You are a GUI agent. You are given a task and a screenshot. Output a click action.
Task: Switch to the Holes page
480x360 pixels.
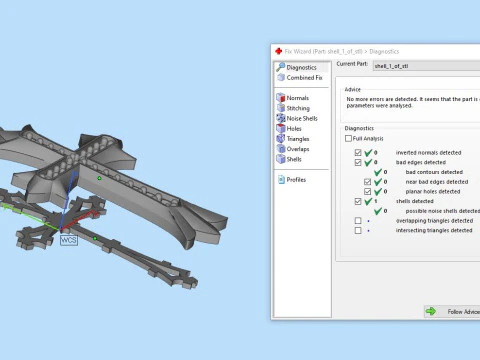294,128
